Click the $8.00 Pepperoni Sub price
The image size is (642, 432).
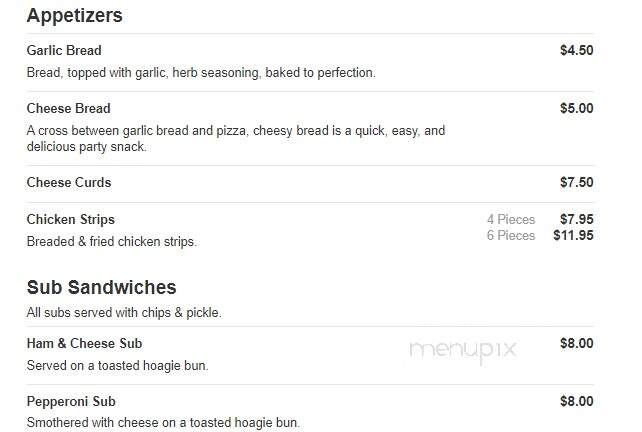click(x=576, y=401)
